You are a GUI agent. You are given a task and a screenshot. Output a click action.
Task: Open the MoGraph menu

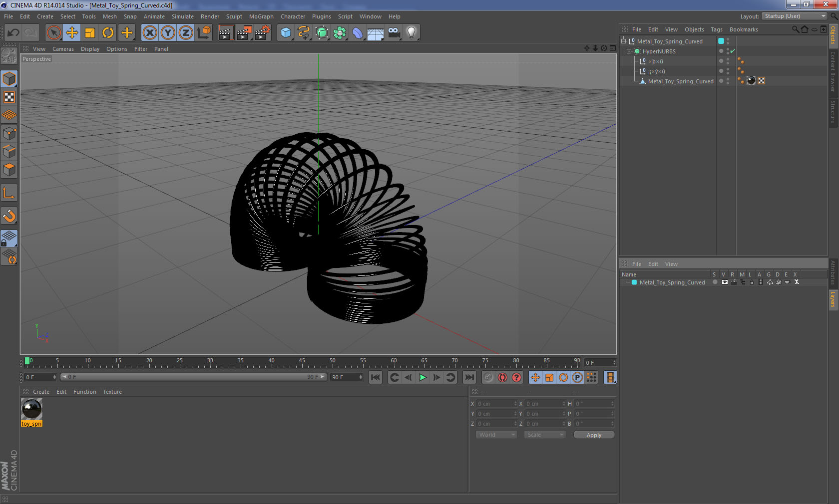pos(261,16)
